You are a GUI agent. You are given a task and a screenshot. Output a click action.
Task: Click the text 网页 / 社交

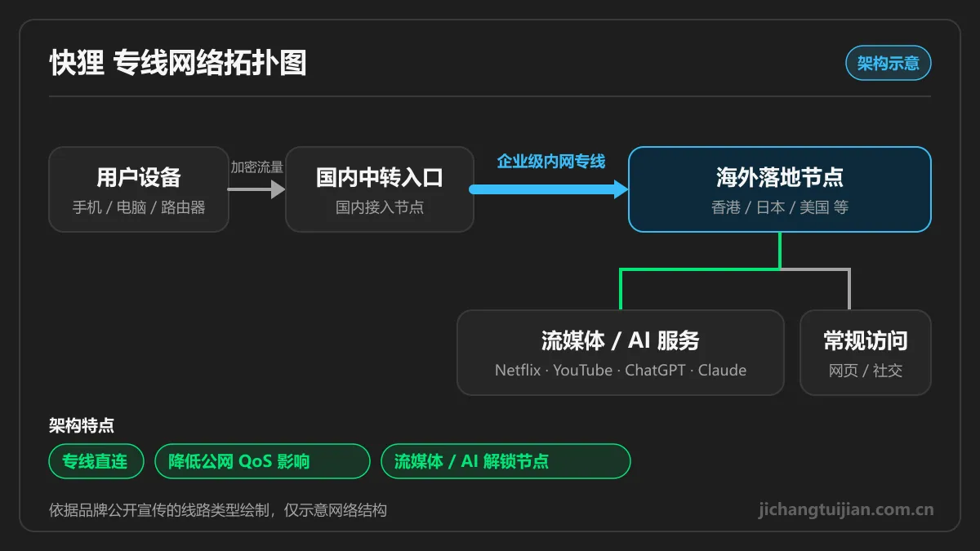(x=866, y=371)
